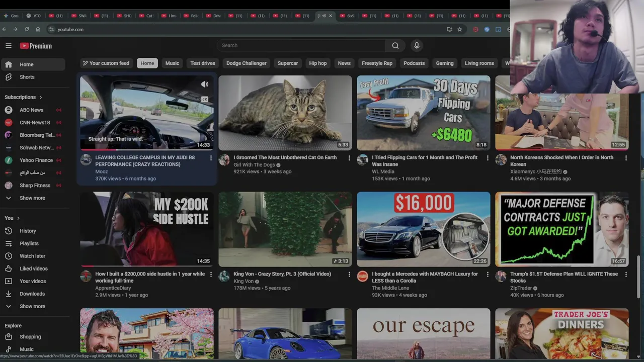
Task: Open options menu for King Von video
Action: click(x=349, y=275)
